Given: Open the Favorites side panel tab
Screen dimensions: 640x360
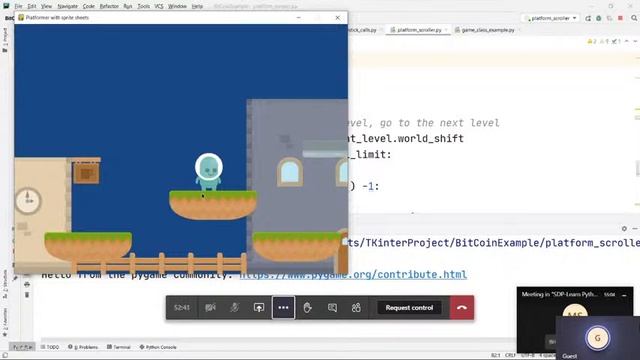Looking at the screenshot, I should [x=5, y=322].
